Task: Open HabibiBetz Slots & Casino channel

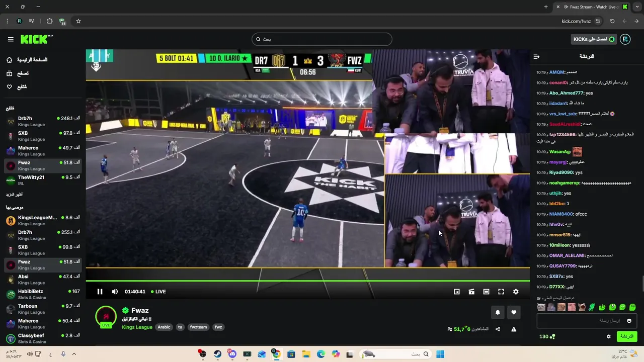Action: (43, 294)
